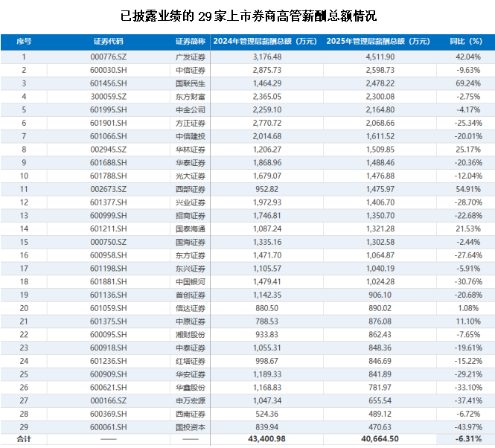Select code cell 600999.SH
The image size is (495, 448).
click(108, 216)
